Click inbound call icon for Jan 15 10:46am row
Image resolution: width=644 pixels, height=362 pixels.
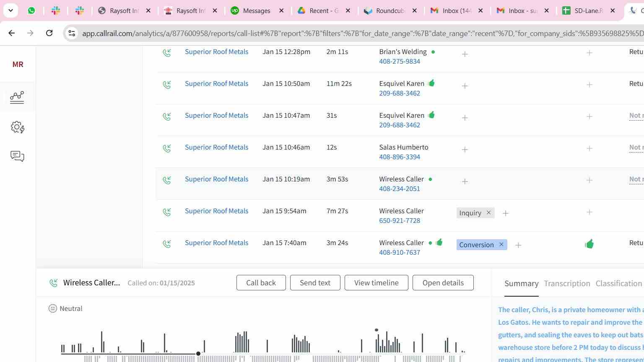tap(167, 148)
